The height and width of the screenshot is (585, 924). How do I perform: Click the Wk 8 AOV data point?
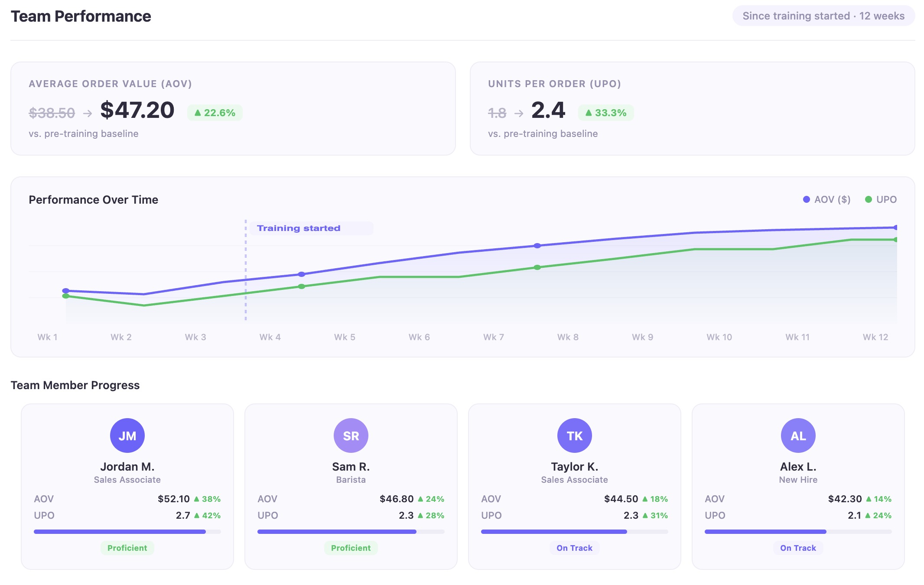click(x=538, y=246)
